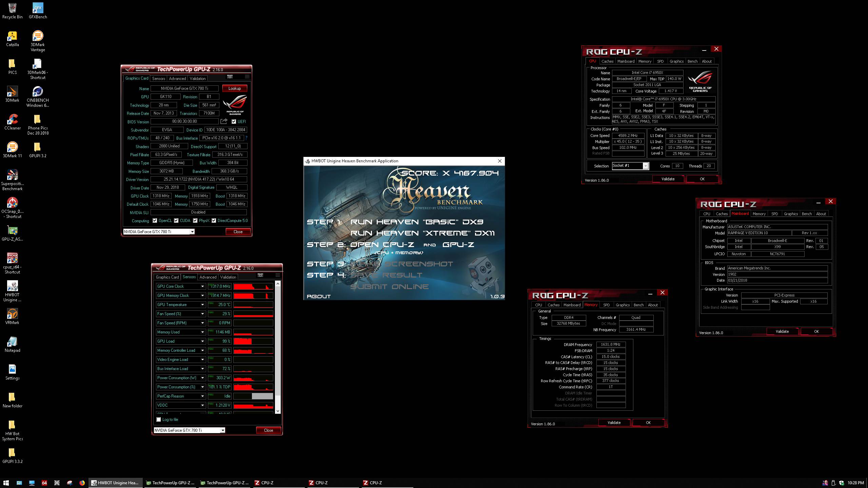Expand the GPU Temperature sensor dropdown
The height and width of the screenshot is (488, 868).
click(x=202, y=305)
